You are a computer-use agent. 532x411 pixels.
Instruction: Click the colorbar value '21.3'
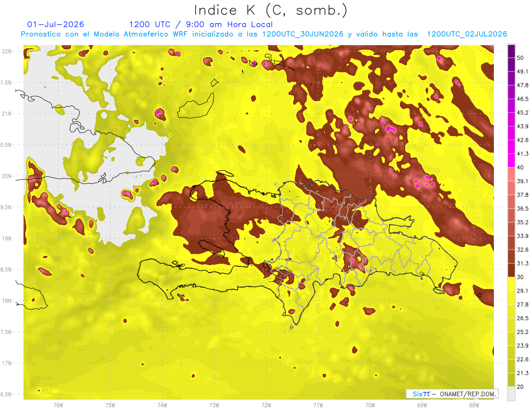pos(523,373)
